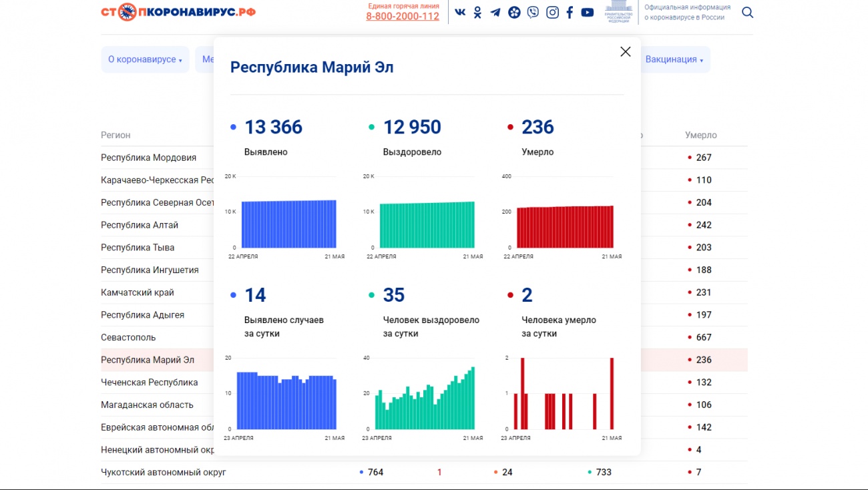This screenshot has height=490, width=868.
Task: Open the Facebook icon link
Action: [570, 12]
